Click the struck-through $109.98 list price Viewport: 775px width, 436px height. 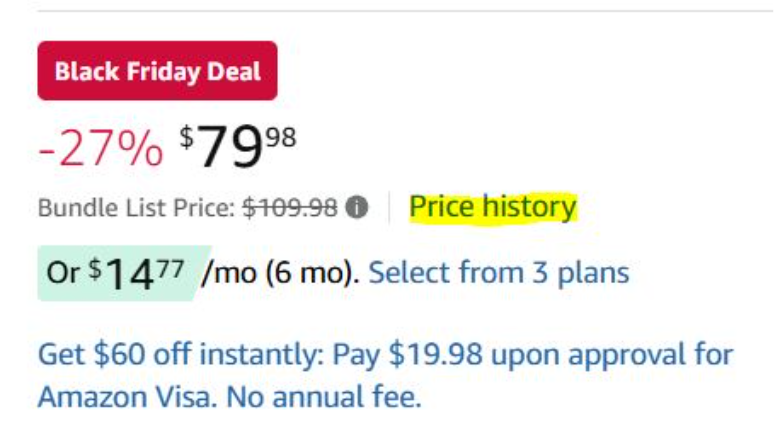291,208
